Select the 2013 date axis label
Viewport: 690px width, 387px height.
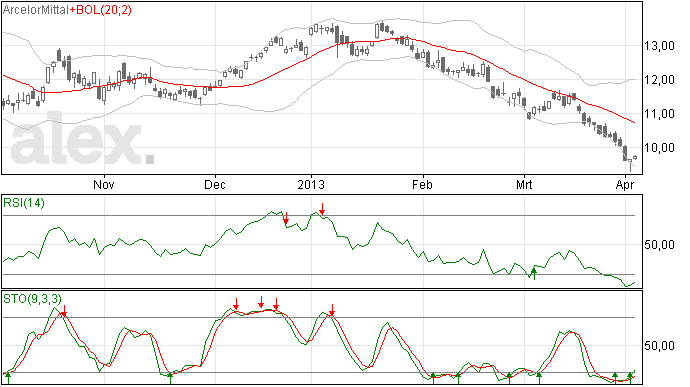311,184
